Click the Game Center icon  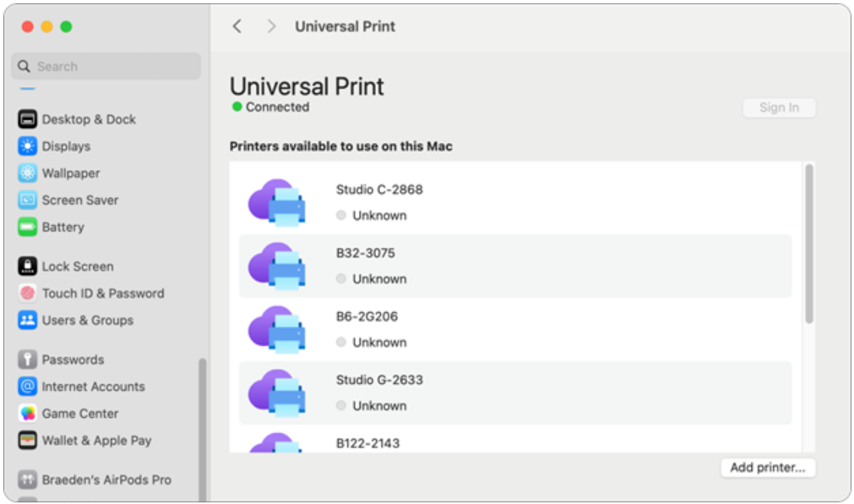tap(28, 413)
